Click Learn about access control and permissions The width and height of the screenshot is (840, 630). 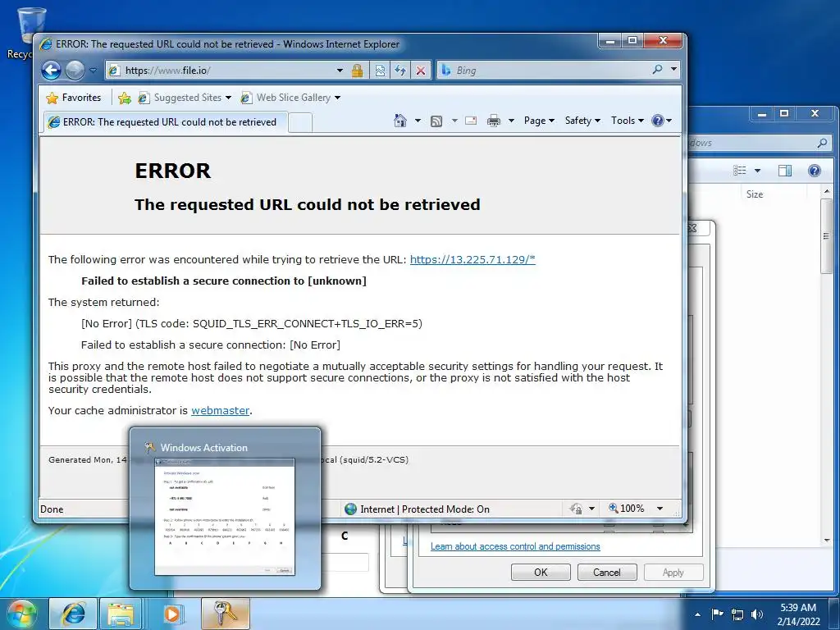tap(515, 546)
